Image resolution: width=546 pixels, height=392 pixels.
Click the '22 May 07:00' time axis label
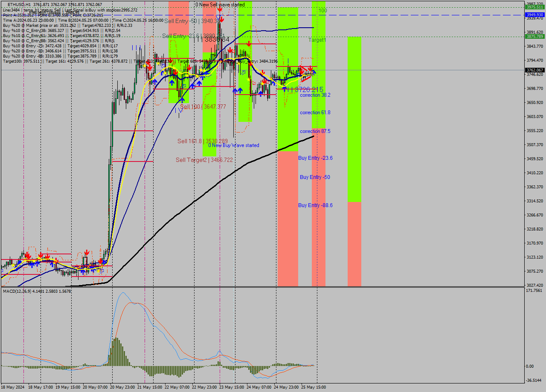[x=177, y=387]
